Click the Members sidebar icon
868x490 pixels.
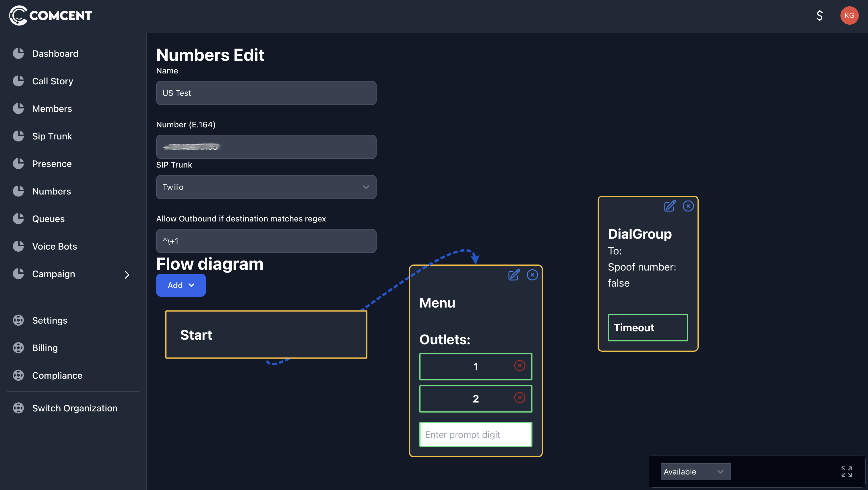[19, 108]
